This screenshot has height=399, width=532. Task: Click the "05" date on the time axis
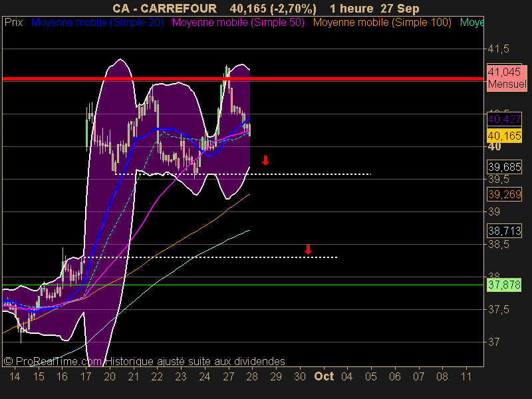tap(371, 376)
